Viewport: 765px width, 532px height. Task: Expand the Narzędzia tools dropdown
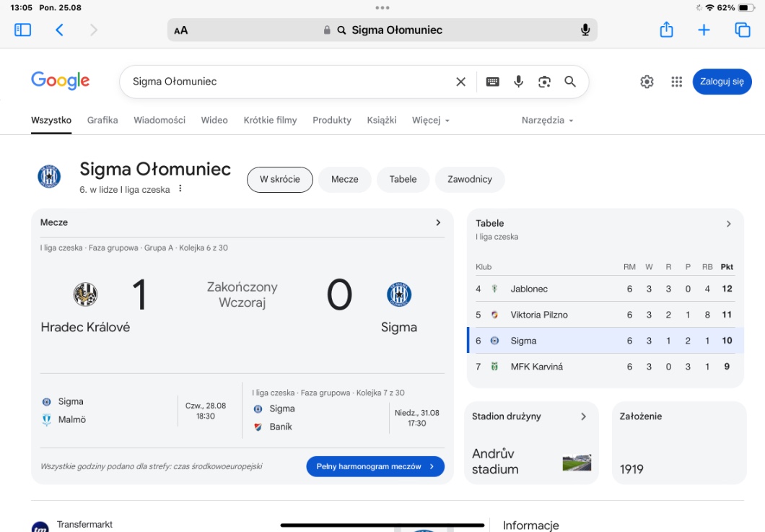547,121
